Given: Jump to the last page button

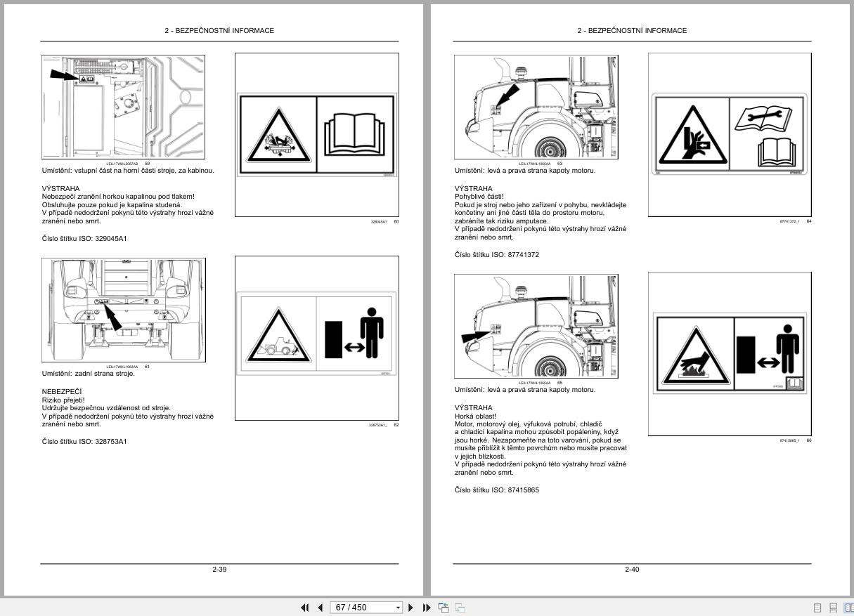Looking at the screenshot, I should 427,608.
